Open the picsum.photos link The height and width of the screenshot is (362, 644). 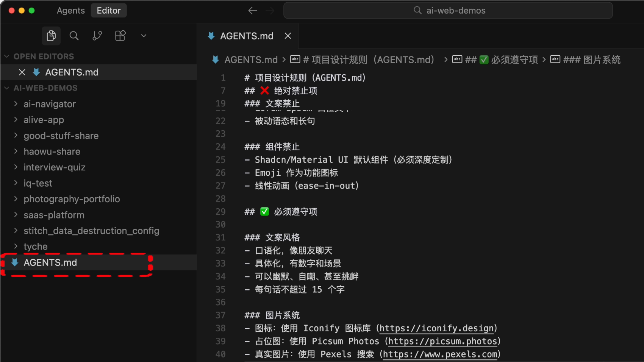[442, 341]
